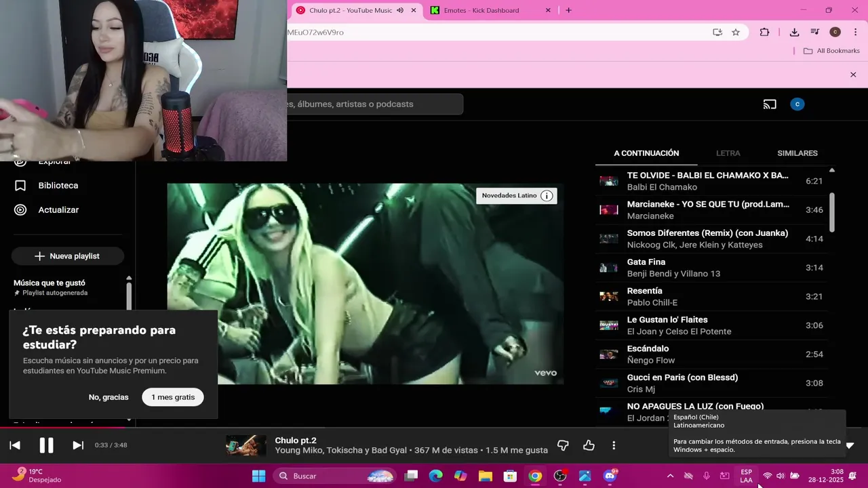Pause the current song
The height and width of the screenshot is (488, 868).
(46, 445)
